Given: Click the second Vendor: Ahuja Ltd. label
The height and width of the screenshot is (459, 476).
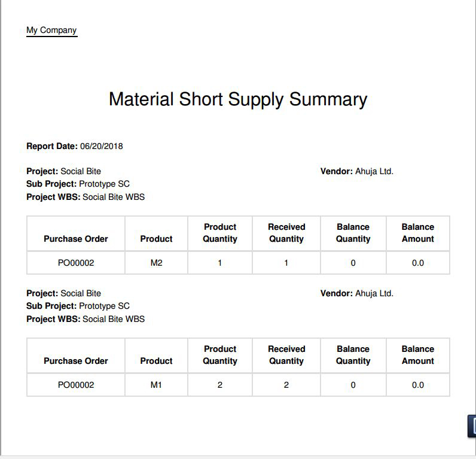Looking at the screenshot, I should 357,293.
